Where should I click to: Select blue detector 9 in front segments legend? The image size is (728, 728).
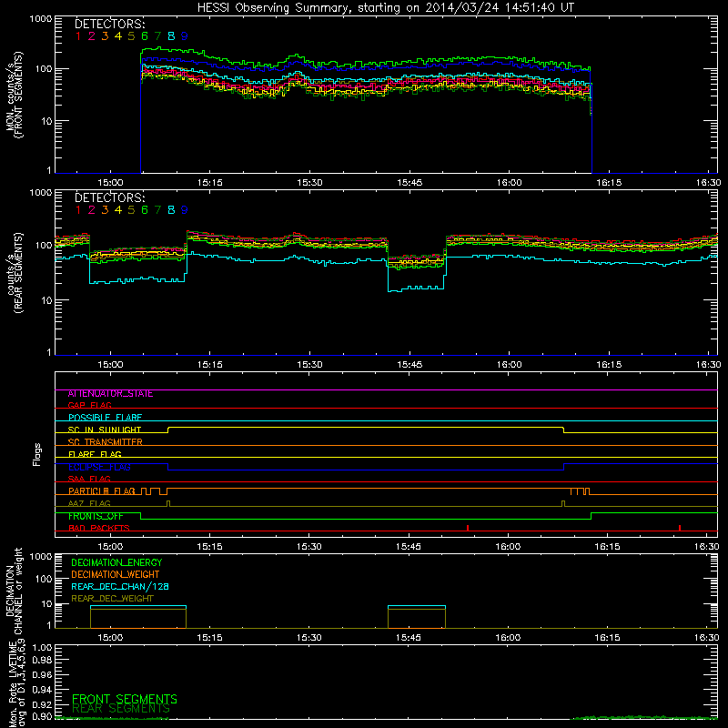185,35
